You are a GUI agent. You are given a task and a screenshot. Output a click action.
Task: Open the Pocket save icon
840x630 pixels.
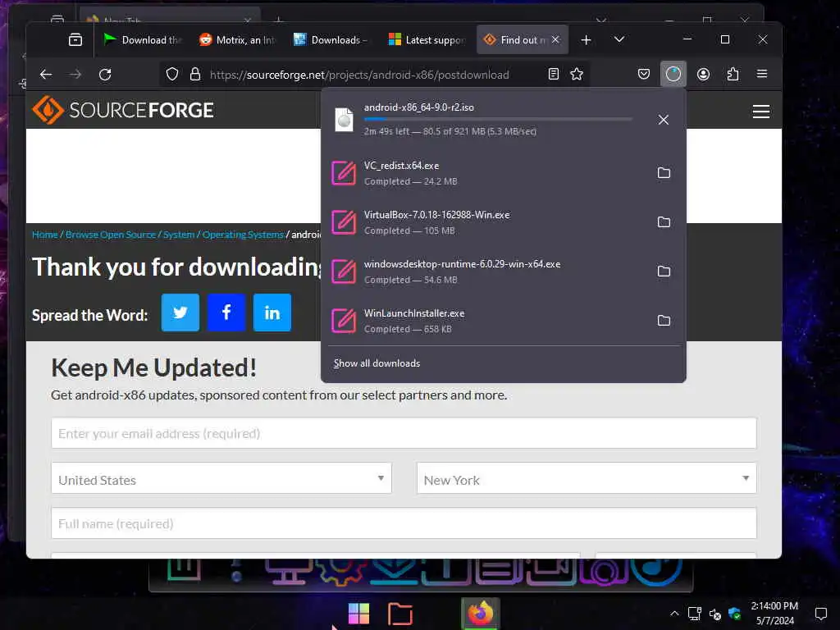pos(644,74)
